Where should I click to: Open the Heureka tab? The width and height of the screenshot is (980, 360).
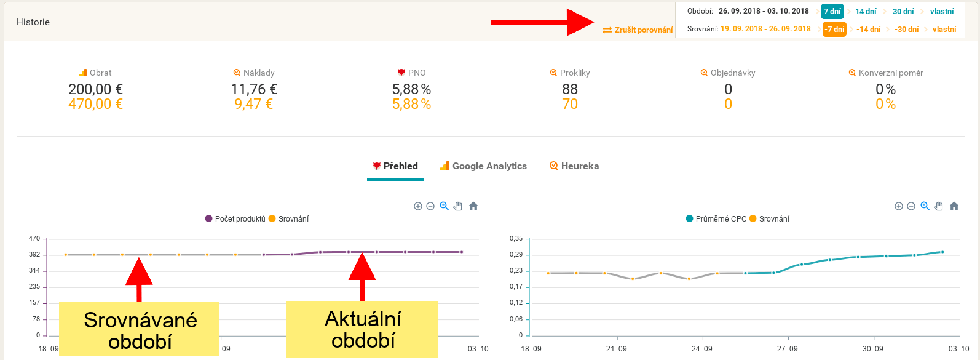pos(574,166)
